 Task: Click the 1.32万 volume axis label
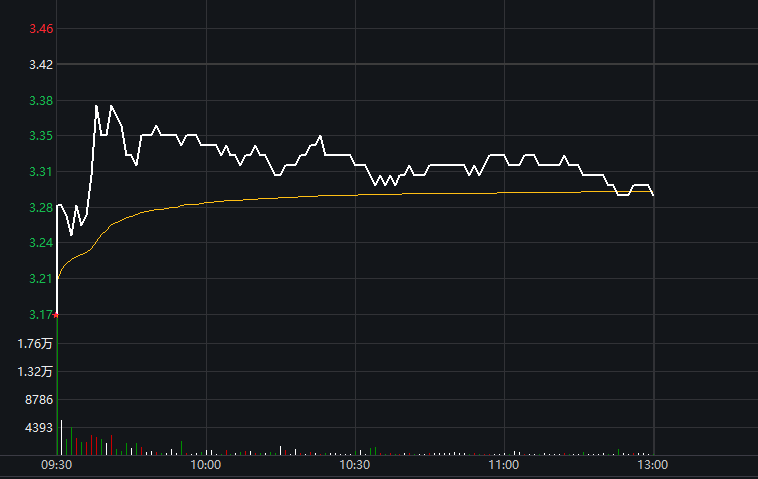click(35, 372)
